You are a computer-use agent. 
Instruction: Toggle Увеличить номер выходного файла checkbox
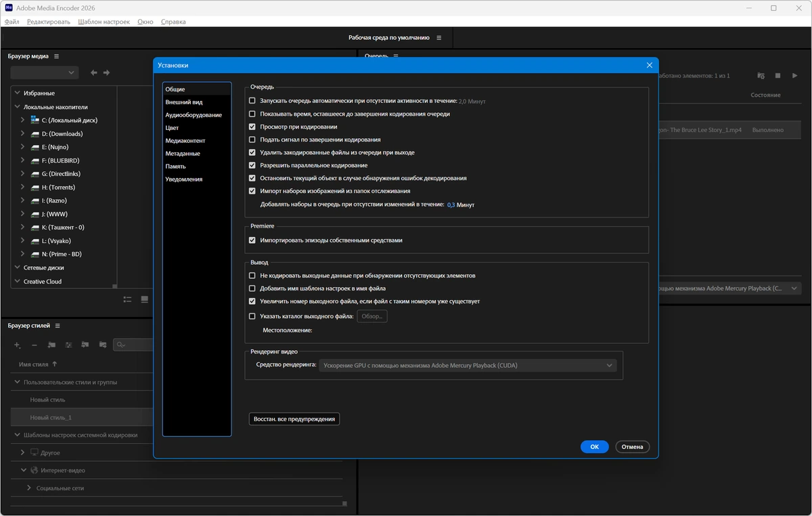(252, 301)
